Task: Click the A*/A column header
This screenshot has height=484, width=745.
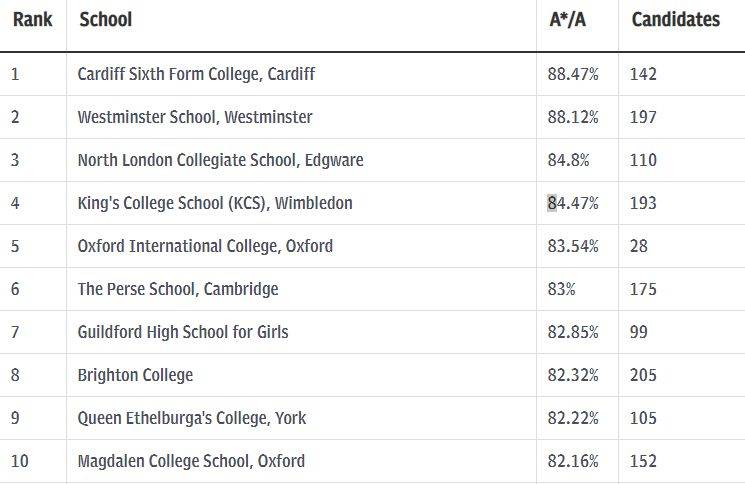Action: (568, 19)
